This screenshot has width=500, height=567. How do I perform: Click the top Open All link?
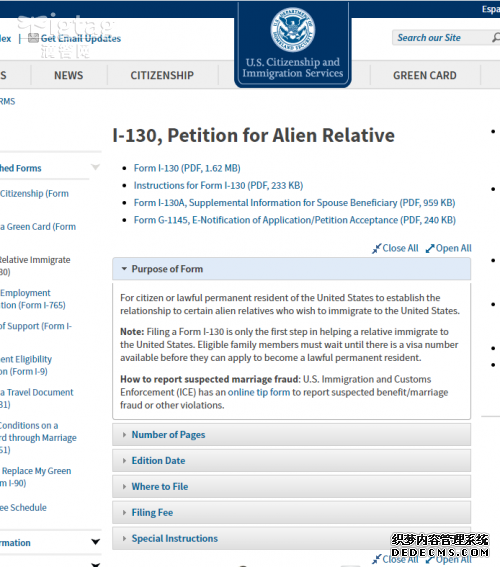click(453, 248)
